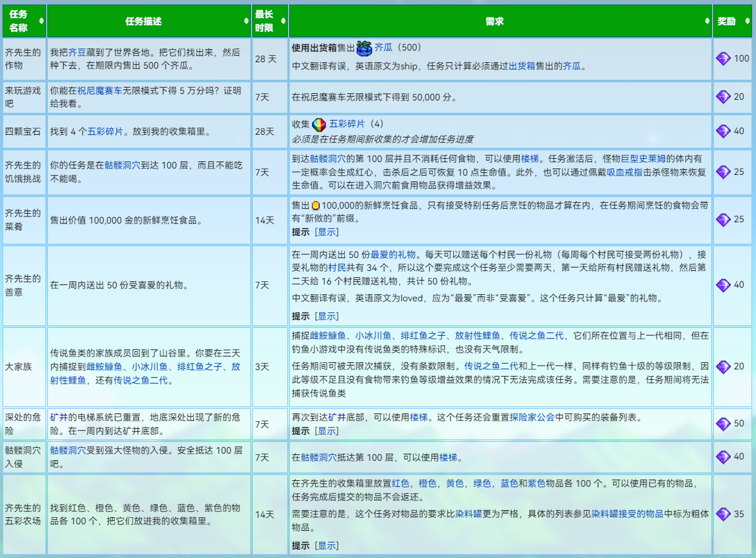Click the Qi gem icon beside reward 50
This screenshot has width=756, height=558.
[723, 424]
